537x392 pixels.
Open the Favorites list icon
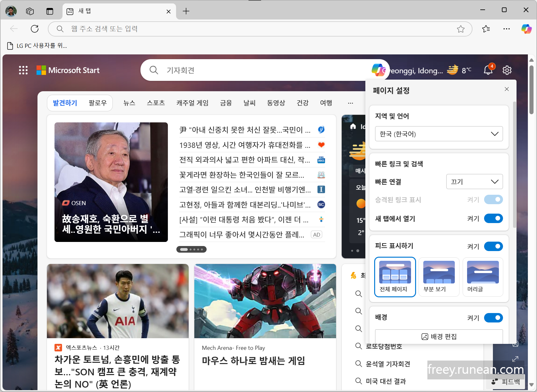[x=486, y=29]
